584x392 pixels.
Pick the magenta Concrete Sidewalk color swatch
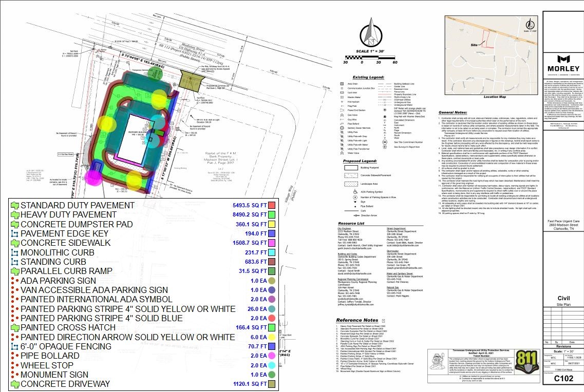coord(272,243)
